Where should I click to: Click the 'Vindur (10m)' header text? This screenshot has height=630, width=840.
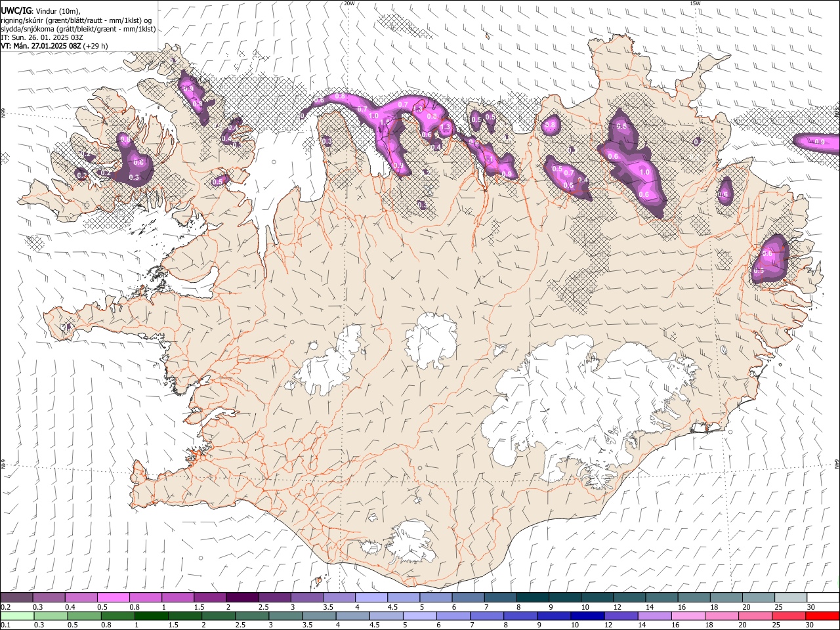click(58, 11)
